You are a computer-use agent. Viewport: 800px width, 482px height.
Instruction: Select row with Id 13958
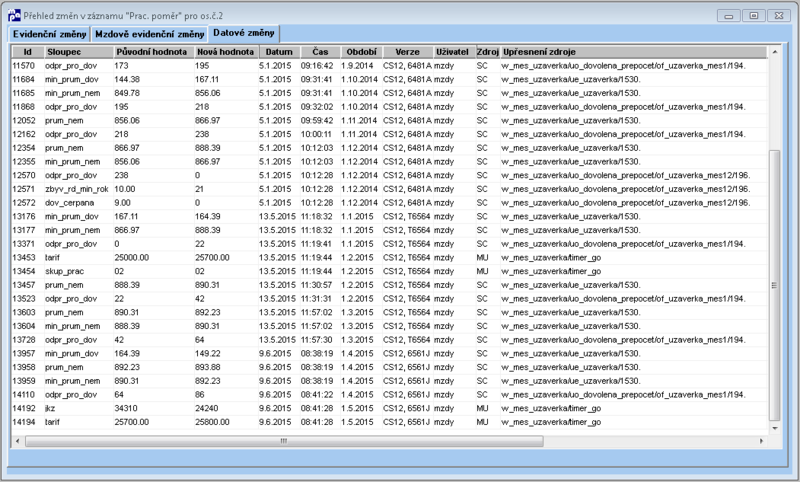[x=389, y=367]
